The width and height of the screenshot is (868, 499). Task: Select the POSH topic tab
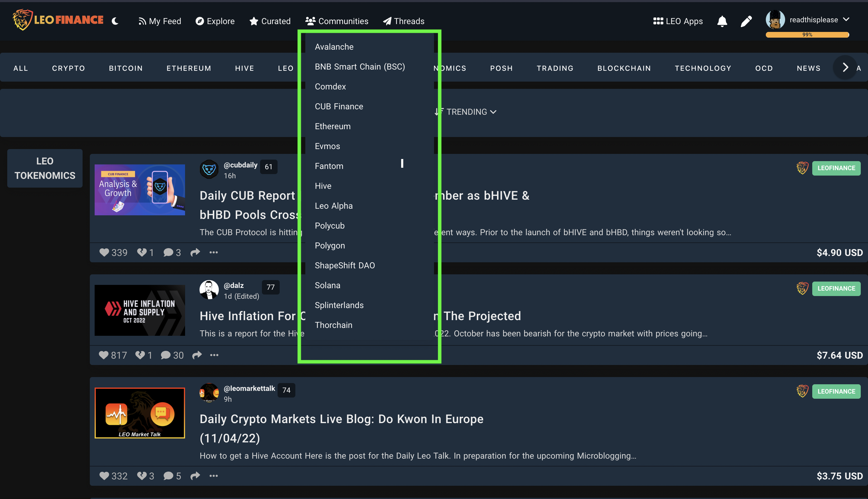point(502,68)
